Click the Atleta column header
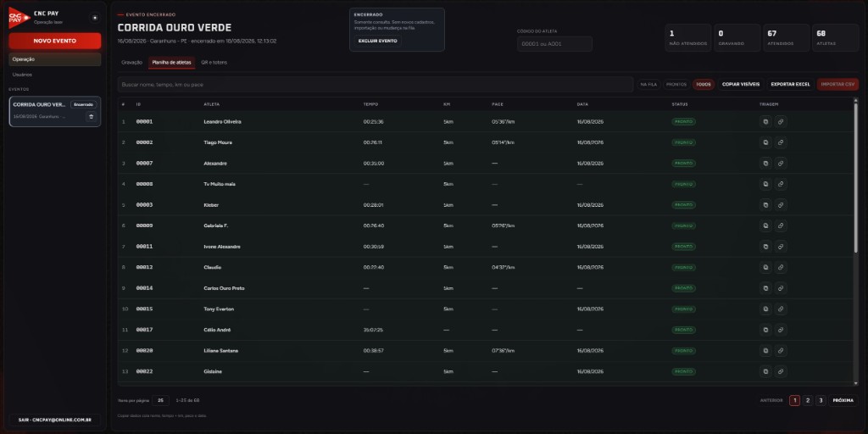Image resolution: width=868 pixels, height=434 pixels. click(210, 104)
